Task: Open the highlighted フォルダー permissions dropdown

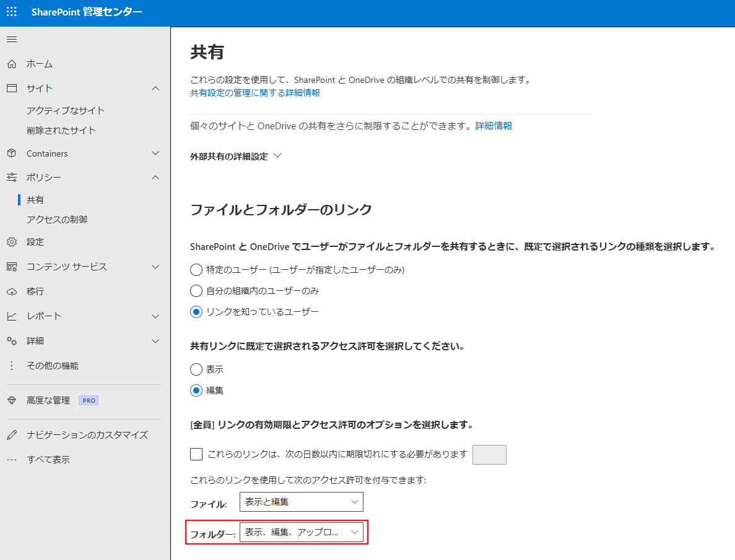Action: pyautogui.click(x=302, y=532)
